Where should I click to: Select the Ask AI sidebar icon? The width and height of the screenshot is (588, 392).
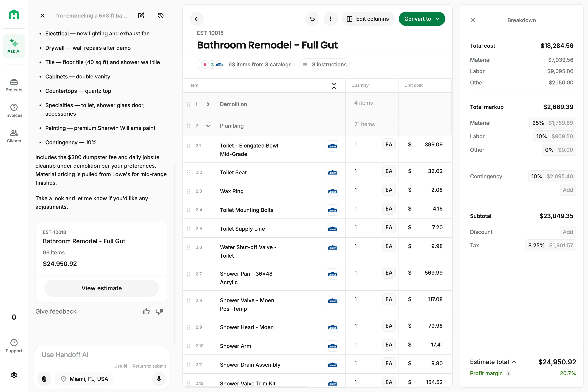(14, 46)
